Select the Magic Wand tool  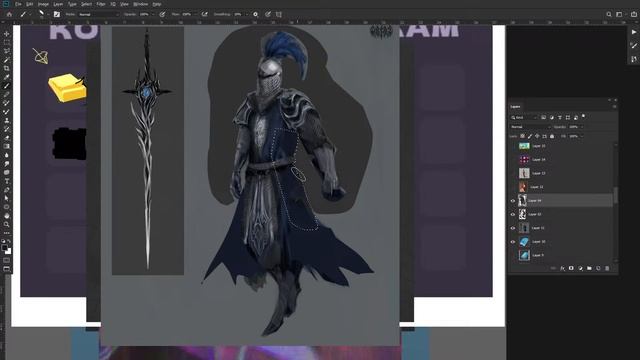[7, 60]
